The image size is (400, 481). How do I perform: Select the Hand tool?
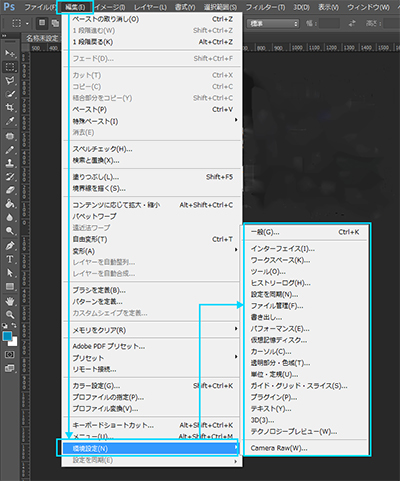pos(10,301)
